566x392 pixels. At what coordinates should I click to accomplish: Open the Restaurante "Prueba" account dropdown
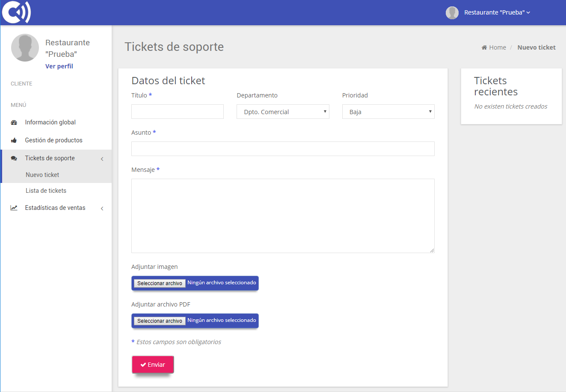[x=496, y=12]
